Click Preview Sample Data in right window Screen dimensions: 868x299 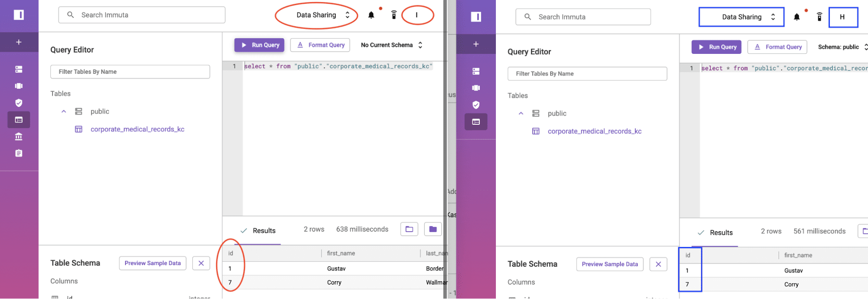[x=609, y=264]
